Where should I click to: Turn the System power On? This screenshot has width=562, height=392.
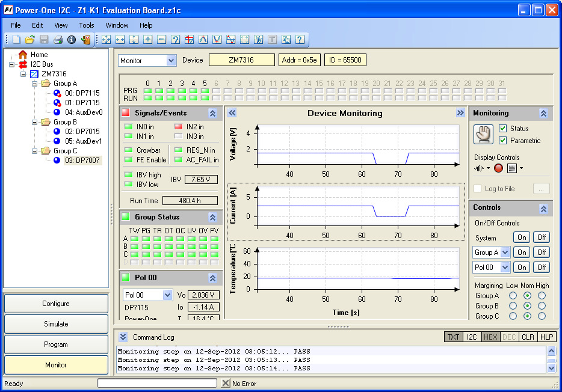(x=521, y=237)
